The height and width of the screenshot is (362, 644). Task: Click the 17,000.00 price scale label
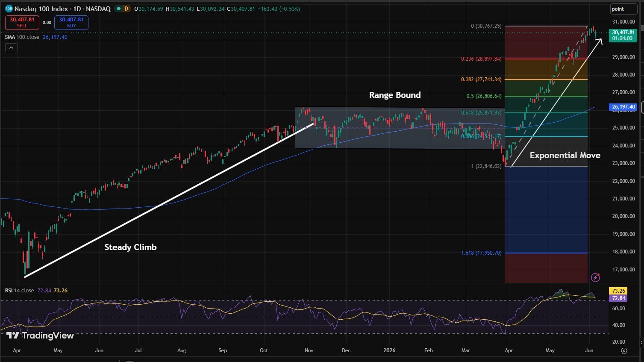pos(623,269)
